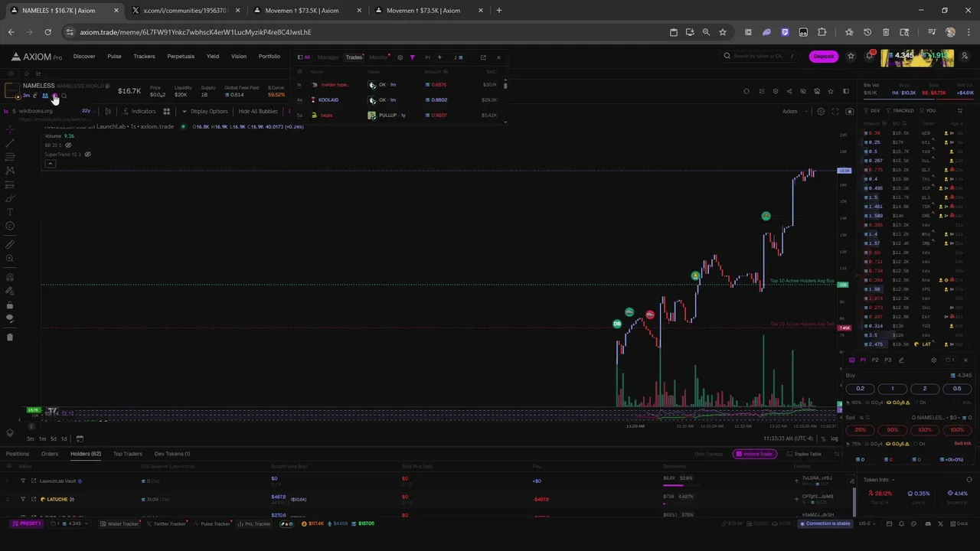Open the Perpetuals page
This screenshot has width=980, height=551.
point(181,56)
